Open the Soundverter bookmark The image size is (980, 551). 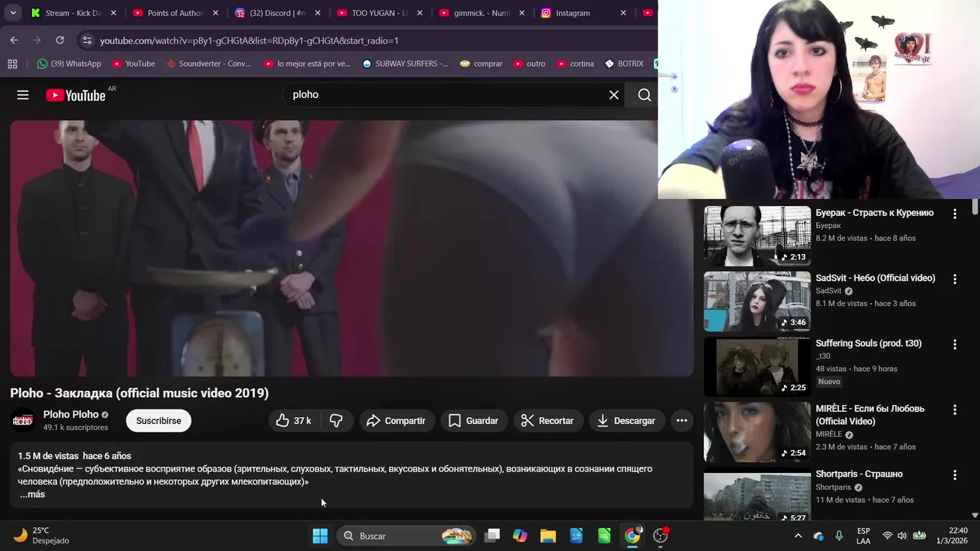click(x=208, y=64)
